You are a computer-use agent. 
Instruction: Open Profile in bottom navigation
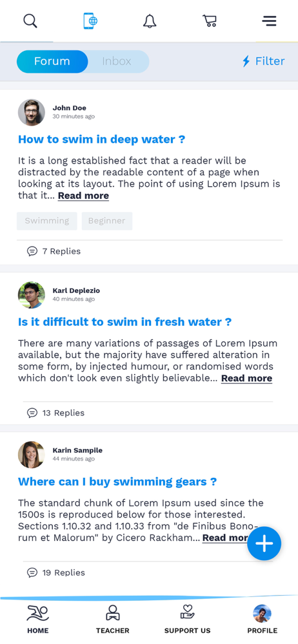[x=262, y=620]
